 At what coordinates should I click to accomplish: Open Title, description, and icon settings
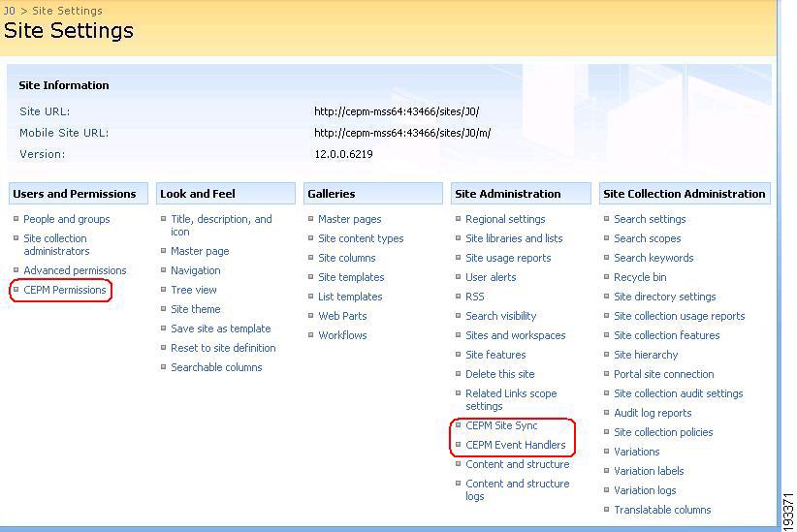click(x=221, y=225)
